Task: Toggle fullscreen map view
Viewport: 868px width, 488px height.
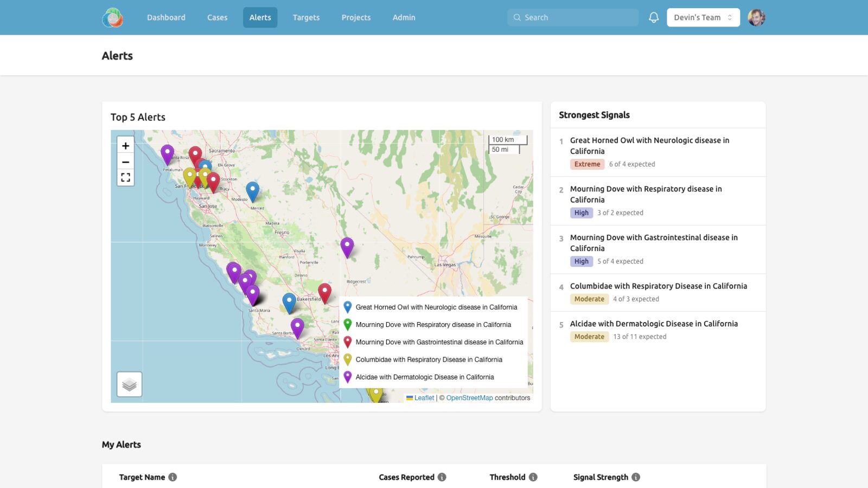Action: coord(125,177)
